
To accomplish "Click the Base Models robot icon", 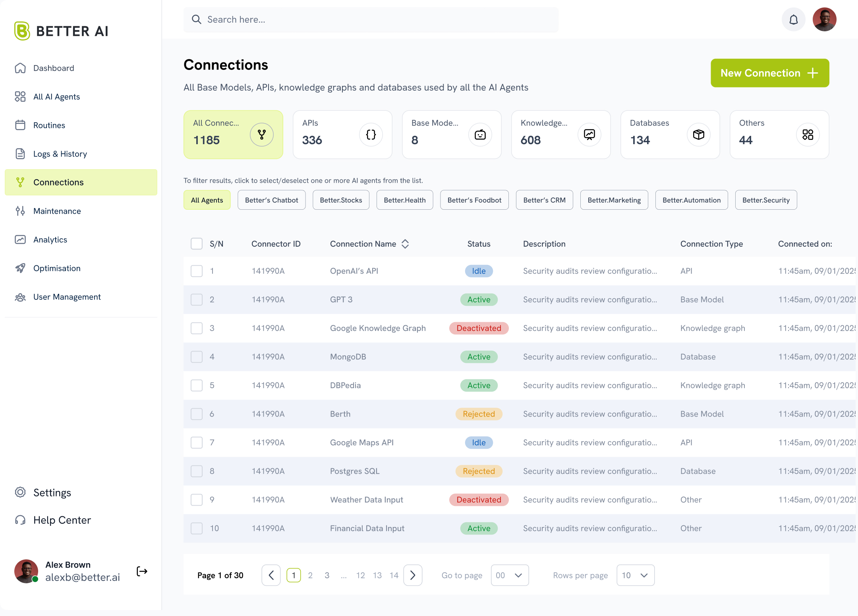I will point(480,135).
